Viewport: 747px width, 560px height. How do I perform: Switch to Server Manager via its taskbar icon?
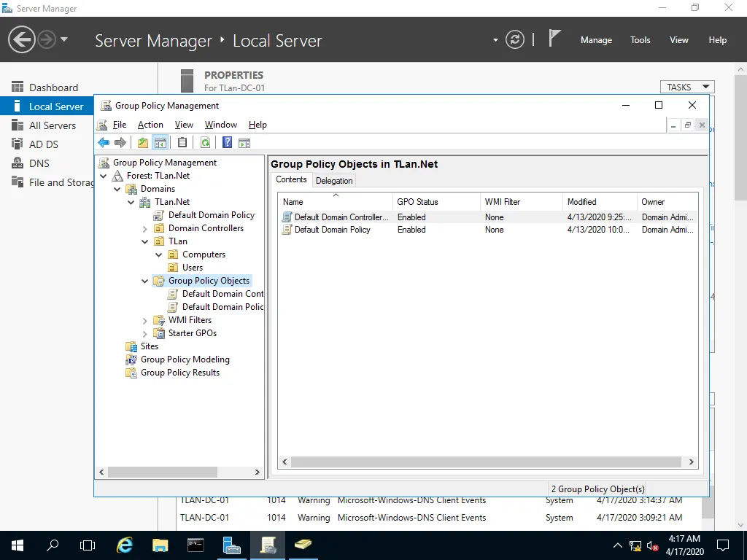[231, 545]
